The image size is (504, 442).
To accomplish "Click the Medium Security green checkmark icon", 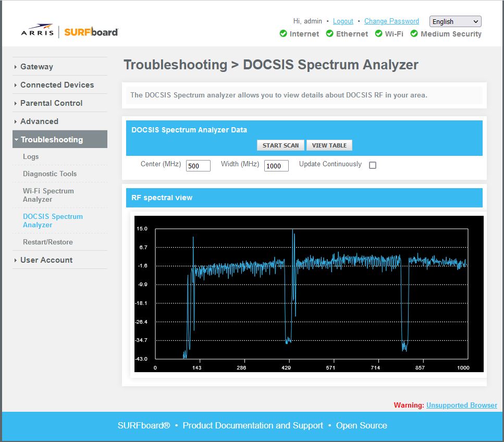I will (x=414, y=33).
